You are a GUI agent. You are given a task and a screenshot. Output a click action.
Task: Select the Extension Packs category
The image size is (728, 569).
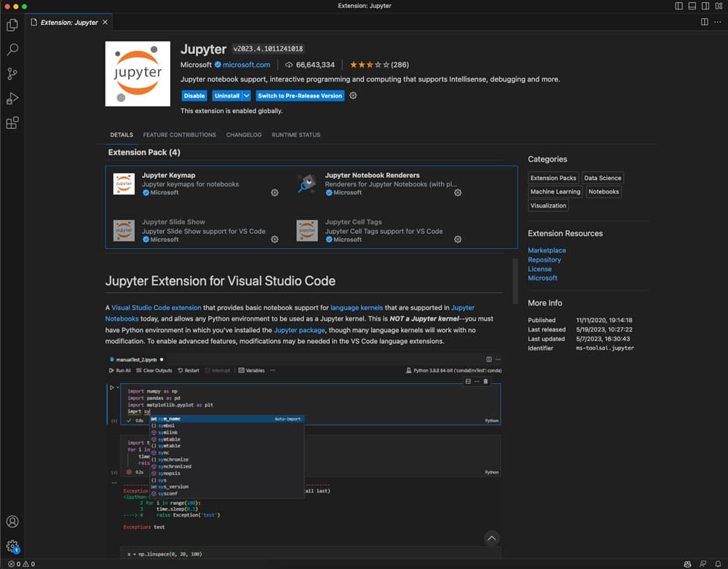click(553, 178)
